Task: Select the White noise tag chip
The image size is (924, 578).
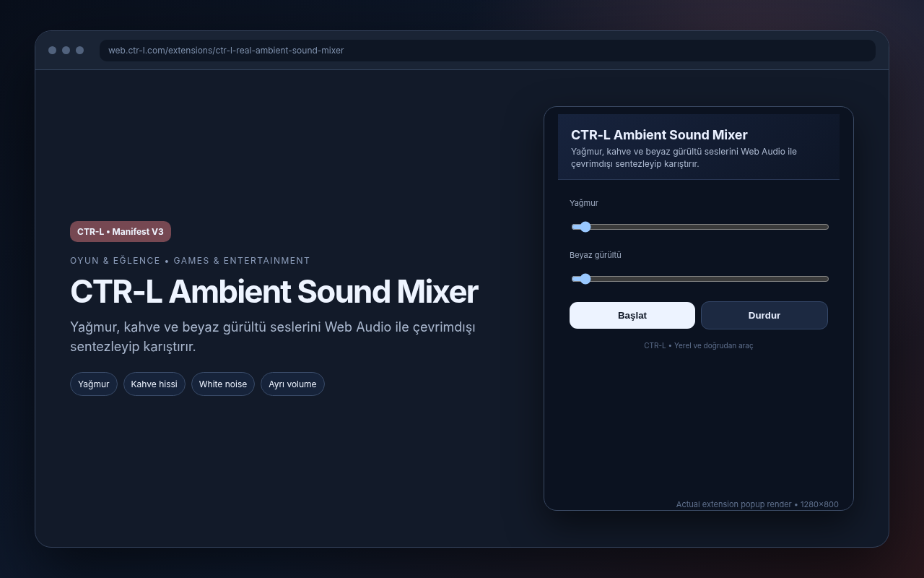Action: [x=223, y=384]
